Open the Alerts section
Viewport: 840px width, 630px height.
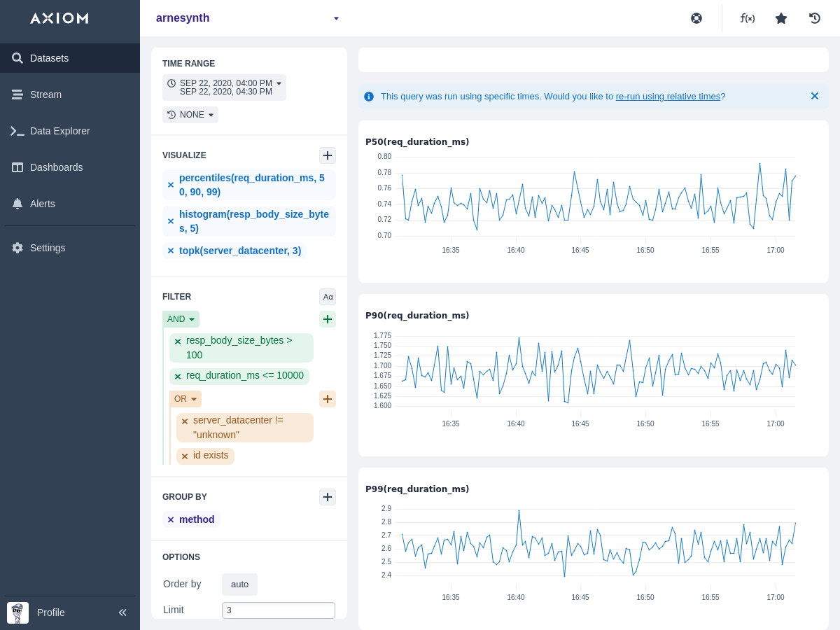pos(42,204)
